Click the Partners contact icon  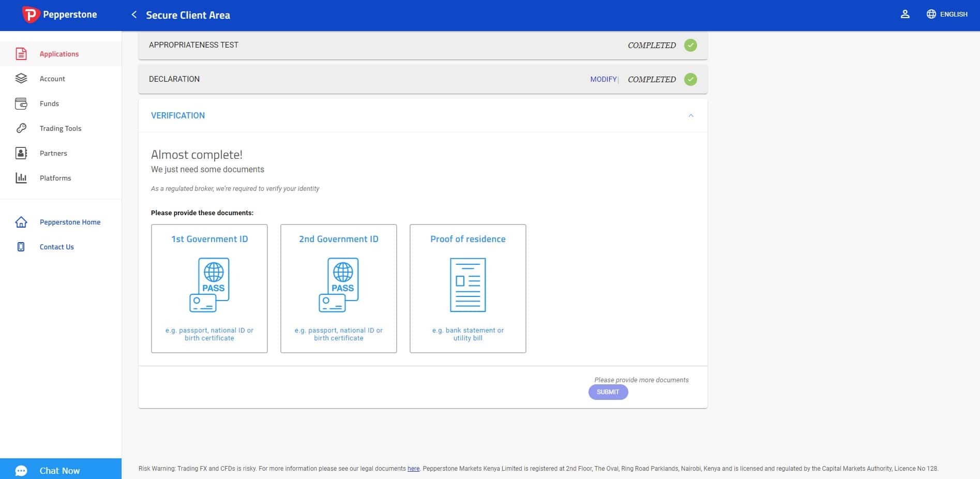(21, 153)
